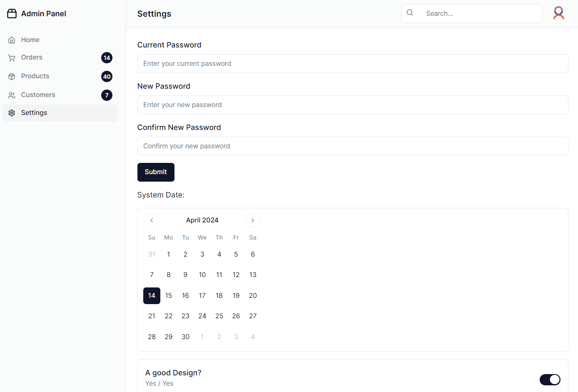Pick April 27 on the calendar

pyautogui.click(x=253, y=316)
